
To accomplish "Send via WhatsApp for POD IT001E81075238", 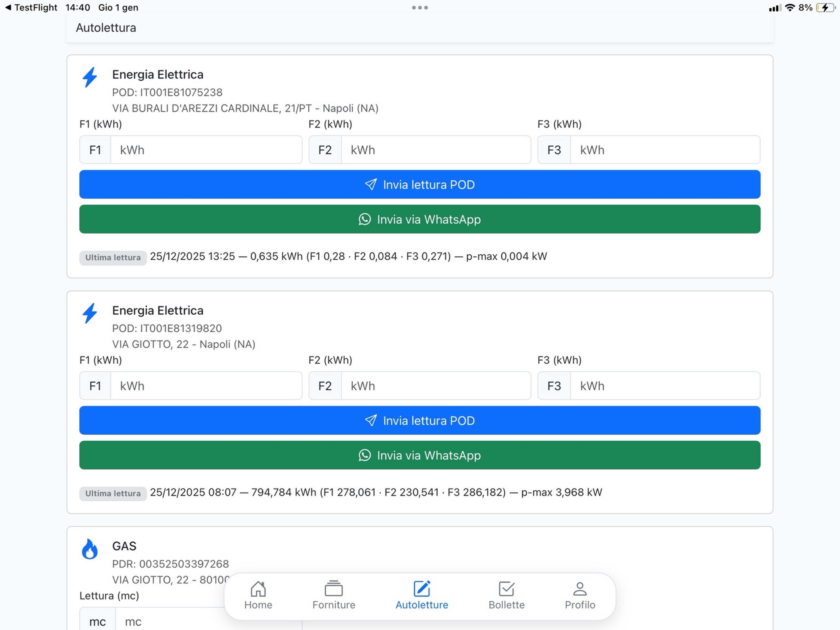I will (x=420, y=219).
